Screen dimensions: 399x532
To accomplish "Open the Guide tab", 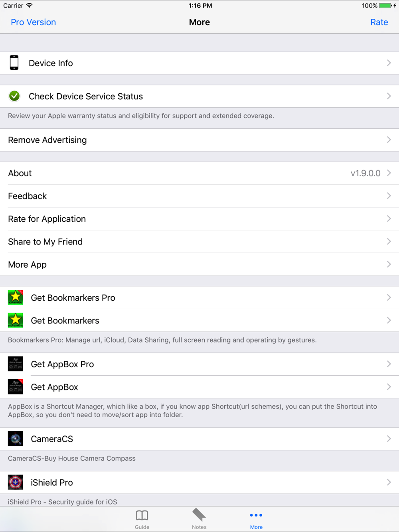I will point(142,519).
